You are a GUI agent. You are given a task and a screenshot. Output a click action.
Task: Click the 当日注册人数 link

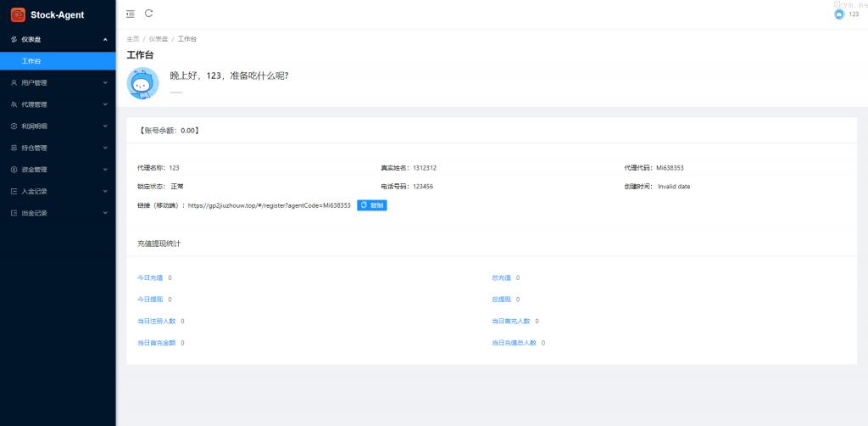[x=154, y=322]
